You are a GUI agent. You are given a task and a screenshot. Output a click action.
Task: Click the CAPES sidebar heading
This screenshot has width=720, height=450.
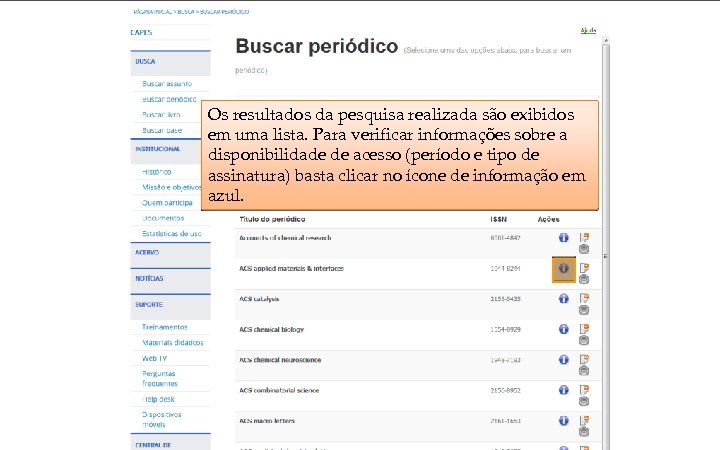pyautogui.click(x=141, y=33)
